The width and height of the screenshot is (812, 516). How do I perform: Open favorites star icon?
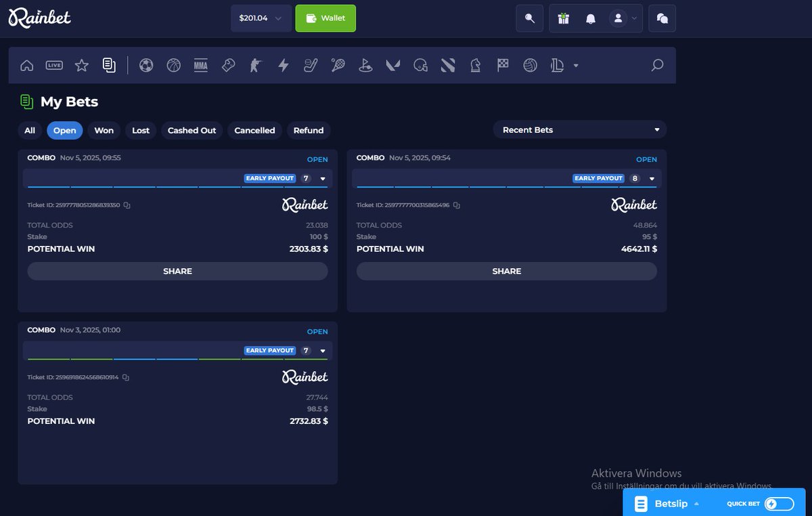pyautogui.click(x=82, y=66)
